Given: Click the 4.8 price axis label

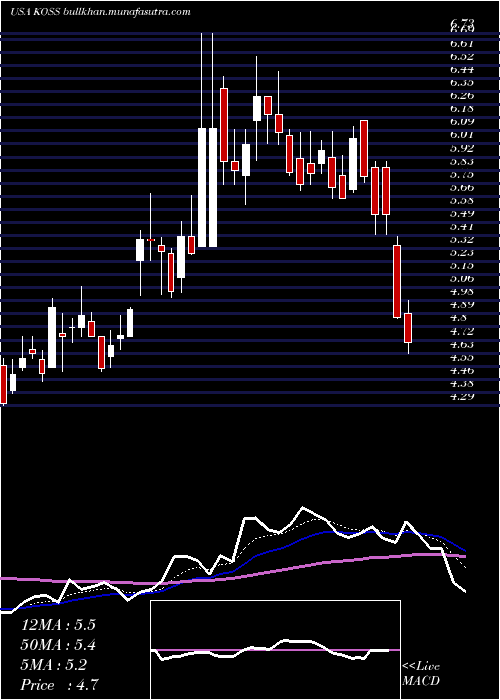Looking at the screenshot, I should tap(458, 318).
